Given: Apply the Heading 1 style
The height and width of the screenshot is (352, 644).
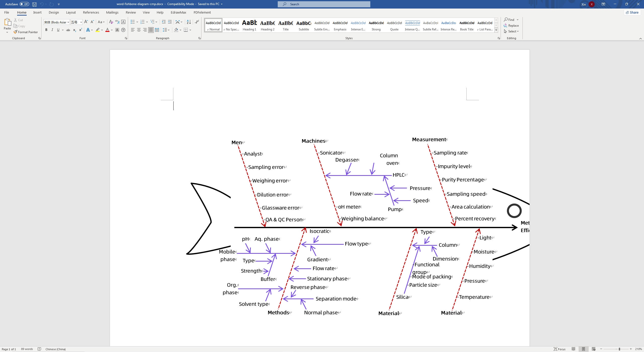Looking at the screenshot, I should [249, 25].
